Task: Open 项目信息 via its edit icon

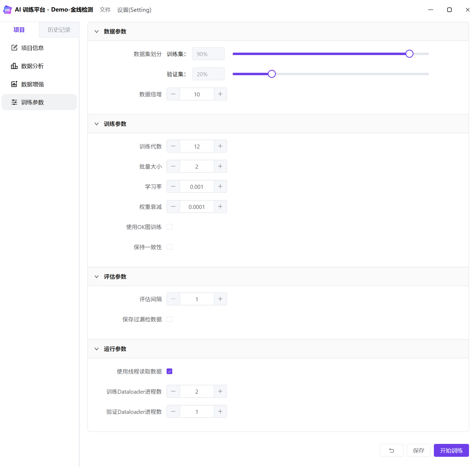Action: [x=14, y=48]
